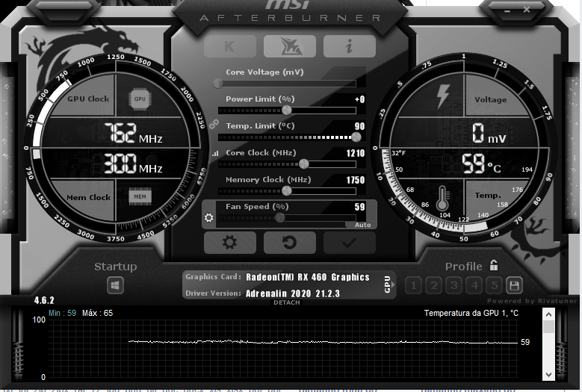The width and height of the screenshot is (582, 392).
Task: Click the thermometer icon in temperature gauge
Action: click(x=442, y=199)
